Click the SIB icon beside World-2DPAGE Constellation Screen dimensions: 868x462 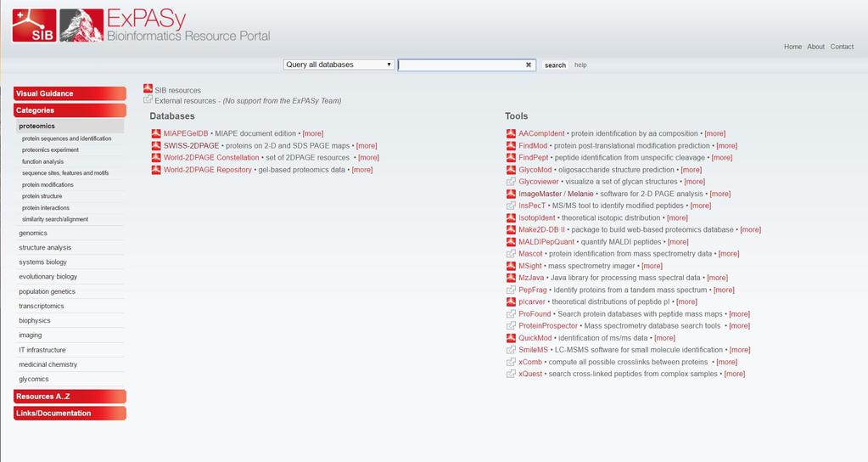pyautogui.click(x=156, y=157)
